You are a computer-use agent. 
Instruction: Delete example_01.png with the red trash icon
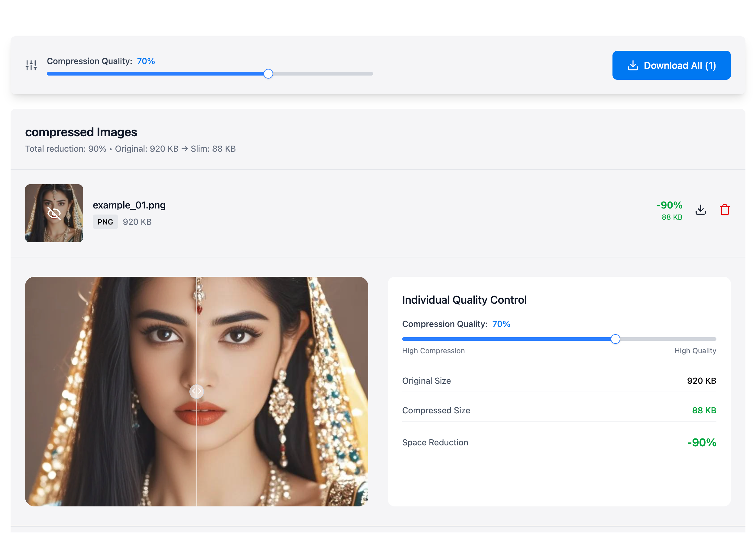(724, 210)
